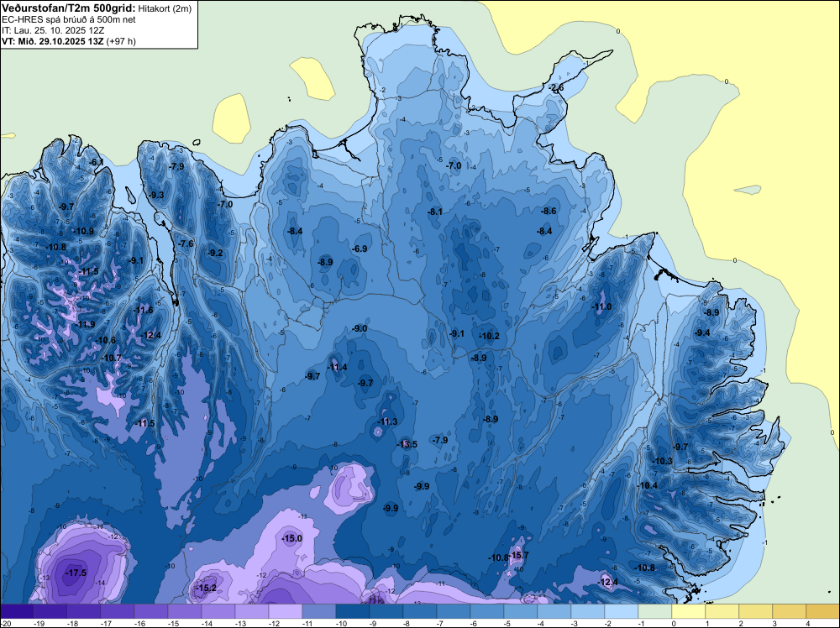
Task: Click the title 'Veðurstofan/T2m 500grid:'
Action: [69, 8]
